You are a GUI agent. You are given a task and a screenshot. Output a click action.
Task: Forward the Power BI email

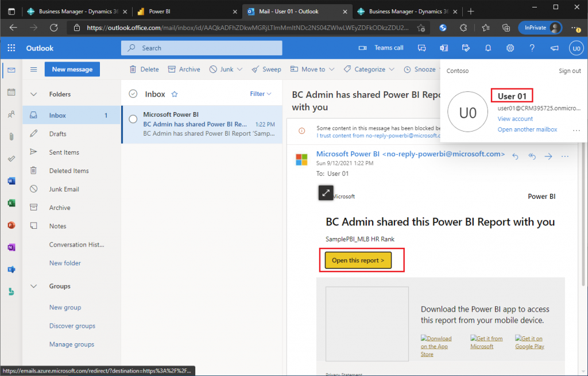pos(548,156)
